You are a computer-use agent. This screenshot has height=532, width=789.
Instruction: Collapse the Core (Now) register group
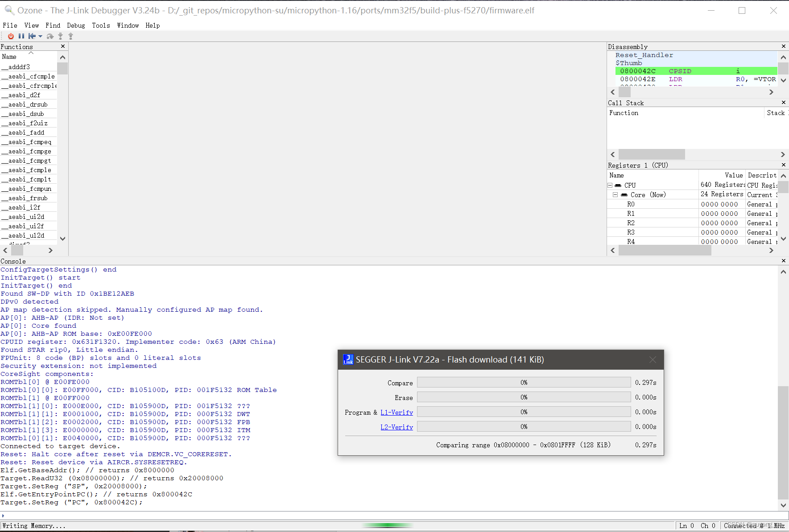coord(616,195)
